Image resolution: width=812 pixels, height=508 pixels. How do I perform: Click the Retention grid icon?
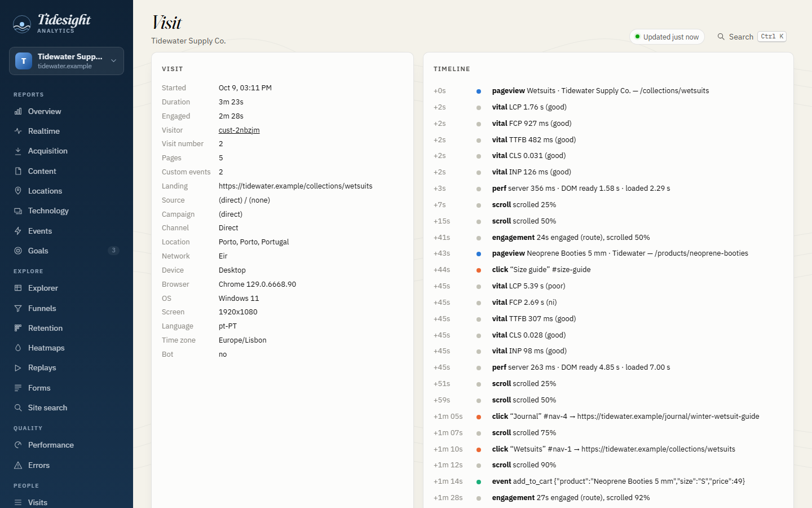click(18, 328)
